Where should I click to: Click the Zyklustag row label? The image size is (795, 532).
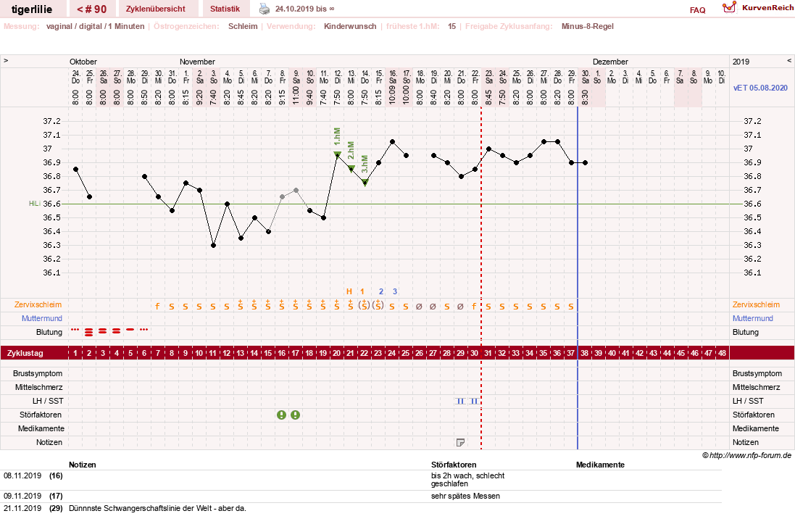(x=25, y=353)
